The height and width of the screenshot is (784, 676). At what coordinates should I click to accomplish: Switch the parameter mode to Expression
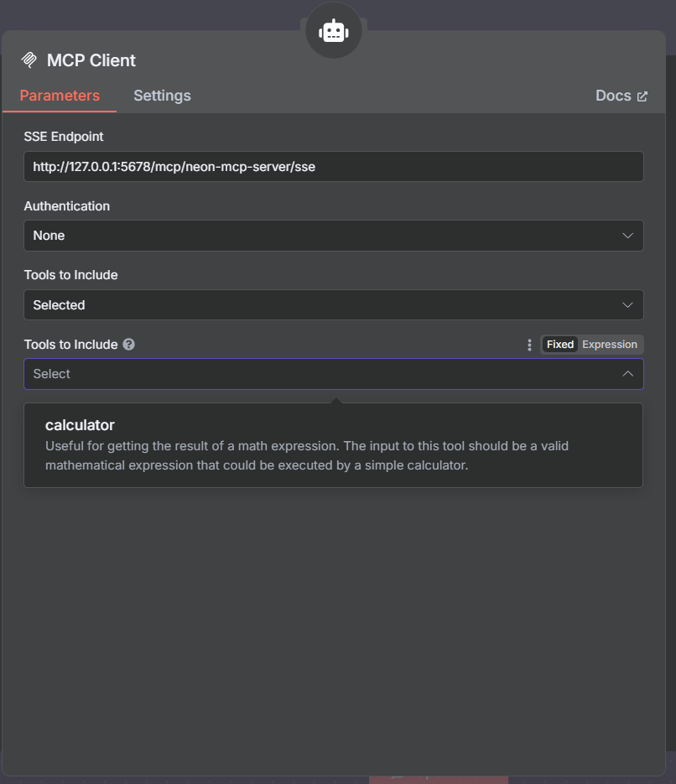pos(610,345)
